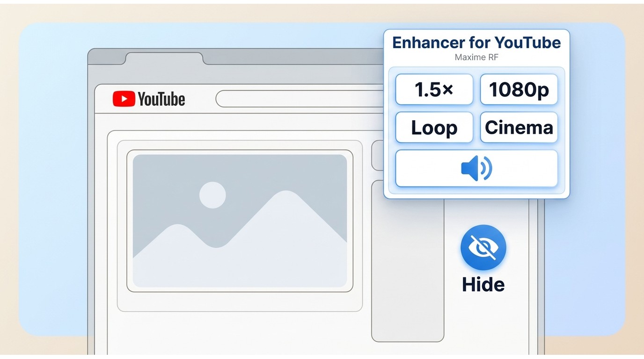644x359 pixels.
Task: Click the 'Hide' label text
Action: pyautogui.click(x=483, y=284)
